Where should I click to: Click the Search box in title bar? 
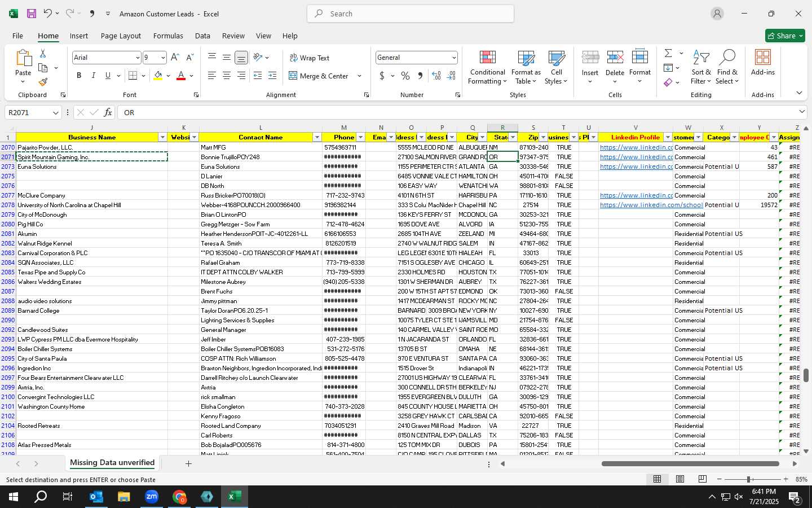coord(411,14)
